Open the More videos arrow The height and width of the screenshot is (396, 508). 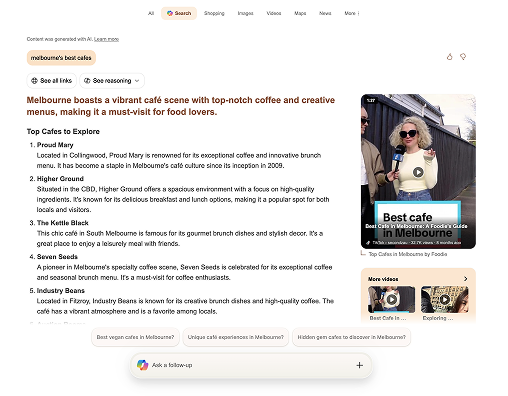click(x=466, y=279)
